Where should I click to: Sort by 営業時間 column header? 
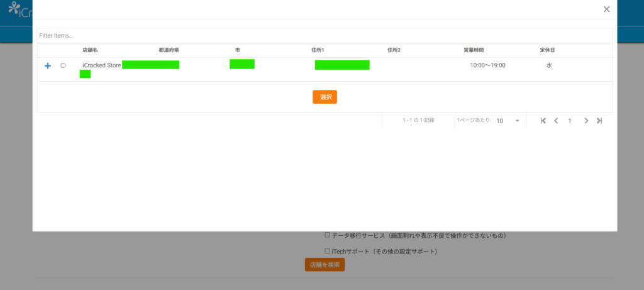[474, 50]
